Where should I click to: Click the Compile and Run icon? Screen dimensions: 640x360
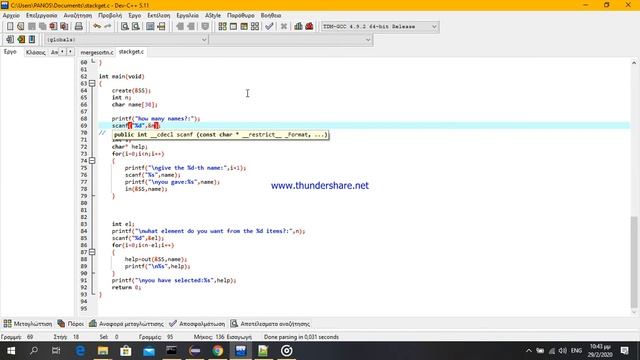click(x=244, y=27)
